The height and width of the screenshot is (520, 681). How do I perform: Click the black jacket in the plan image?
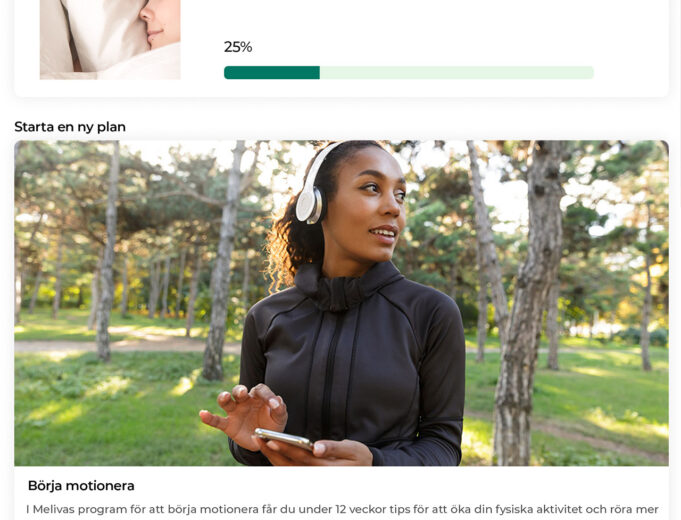[x=352, y=365]
